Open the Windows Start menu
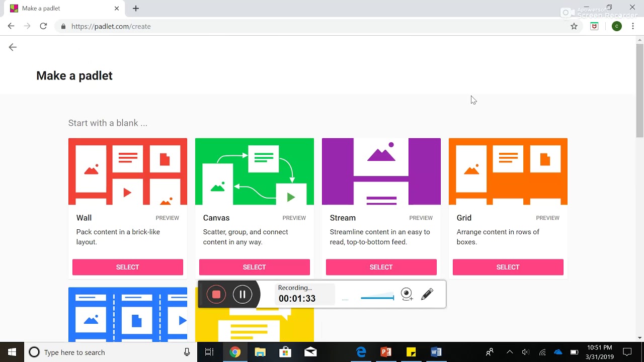644x362 pixels. coord(12,352)
